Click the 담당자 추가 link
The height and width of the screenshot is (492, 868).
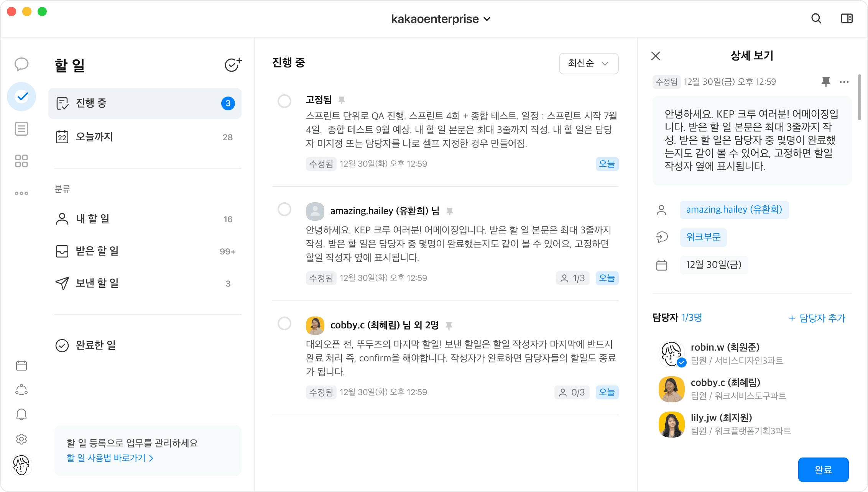pyautogui.click(x=817, y=318)
